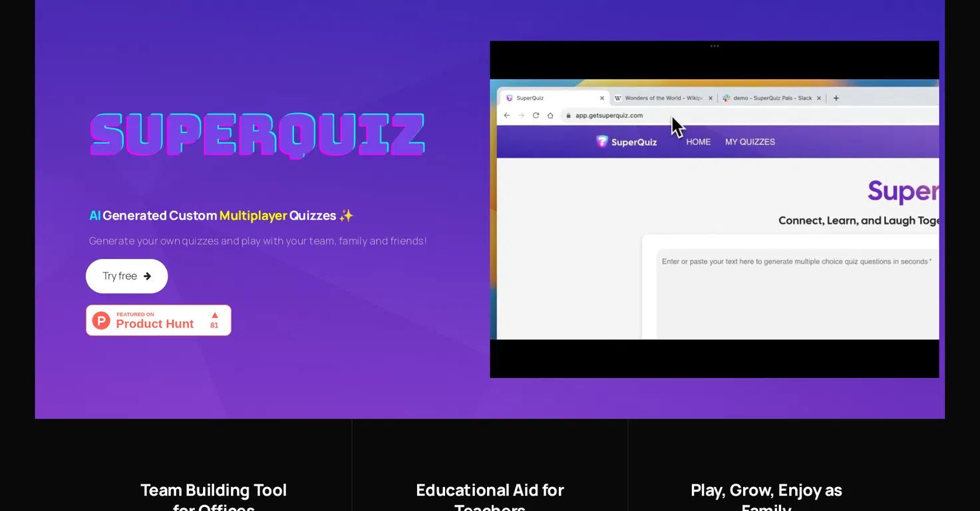Click the lock icon in address bar

pos(569,115)
